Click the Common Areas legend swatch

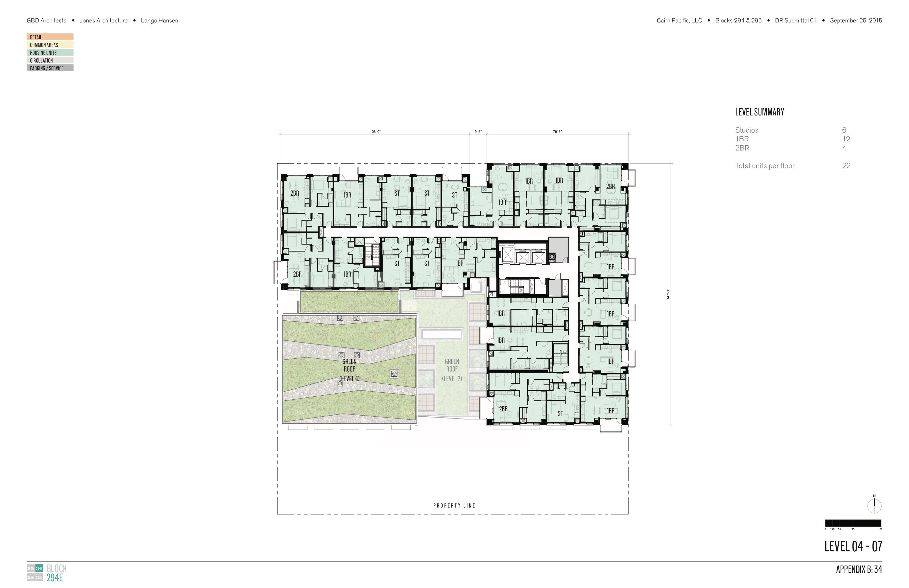(50, 45)
